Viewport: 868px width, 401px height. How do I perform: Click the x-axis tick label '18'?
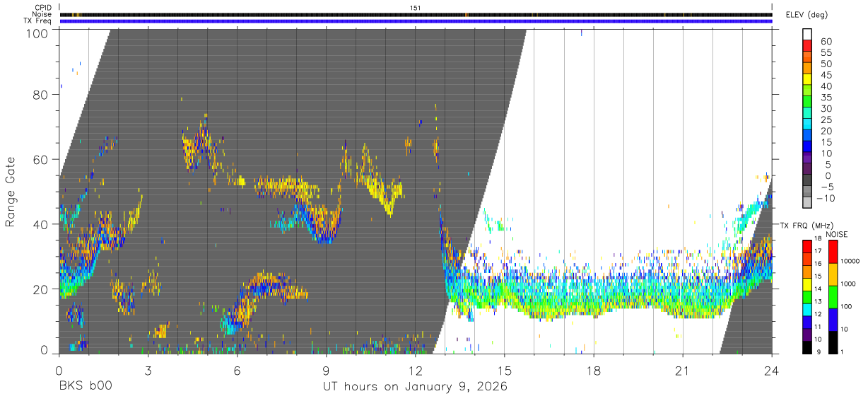(x=594, y=369)
